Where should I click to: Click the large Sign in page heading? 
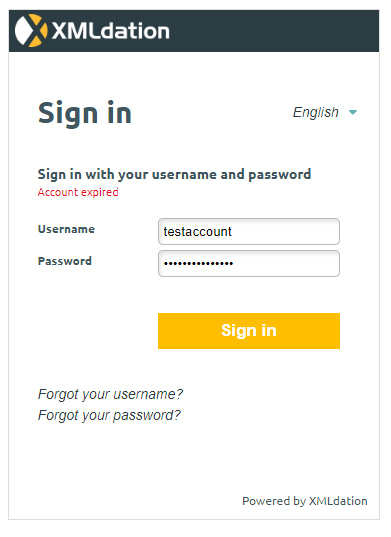tap(85, 113)
